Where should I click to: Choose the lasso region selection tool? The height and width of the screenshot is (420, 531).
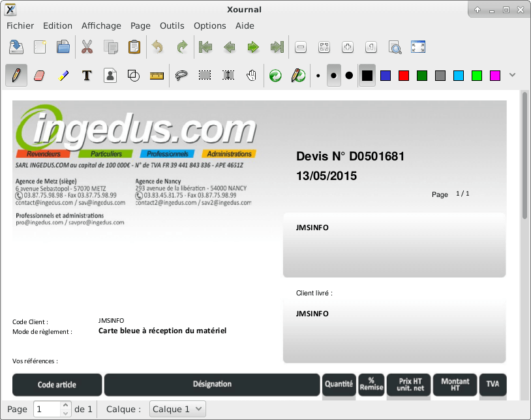pos(181,75)
